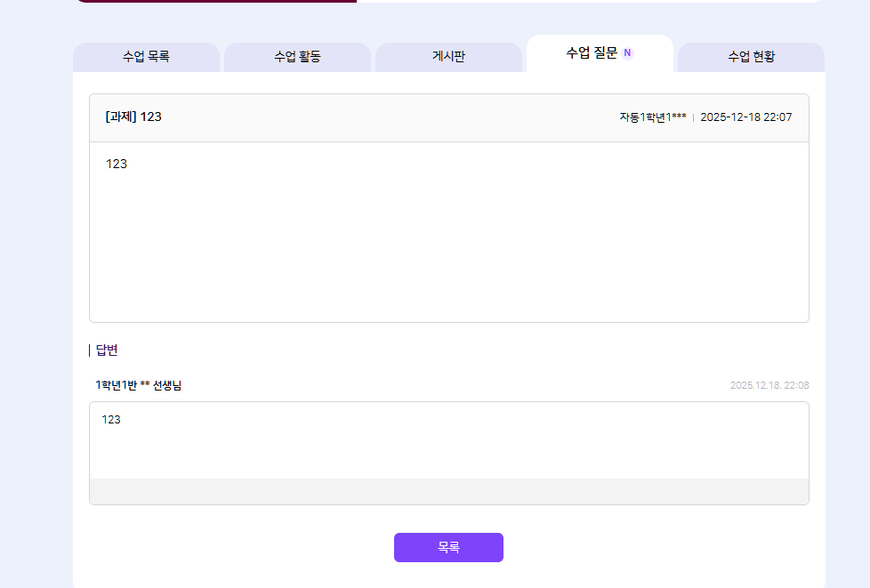
Task: Click the author name 자동1학년1***
Action: tap(652, 117)
